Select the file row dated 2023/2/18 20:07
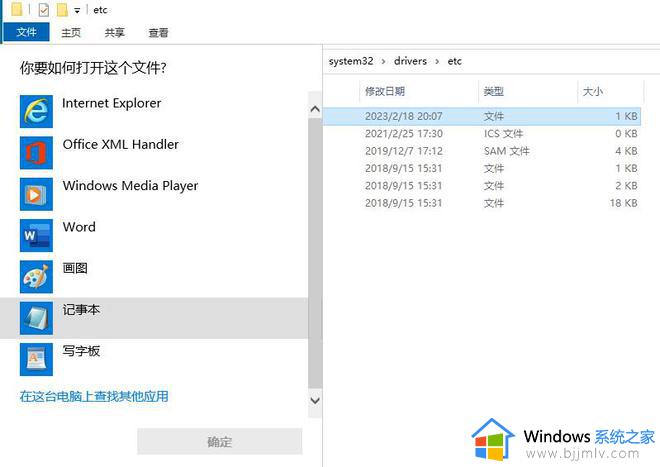Viewport: 660px width, 467px height. [x=482, y=116]
